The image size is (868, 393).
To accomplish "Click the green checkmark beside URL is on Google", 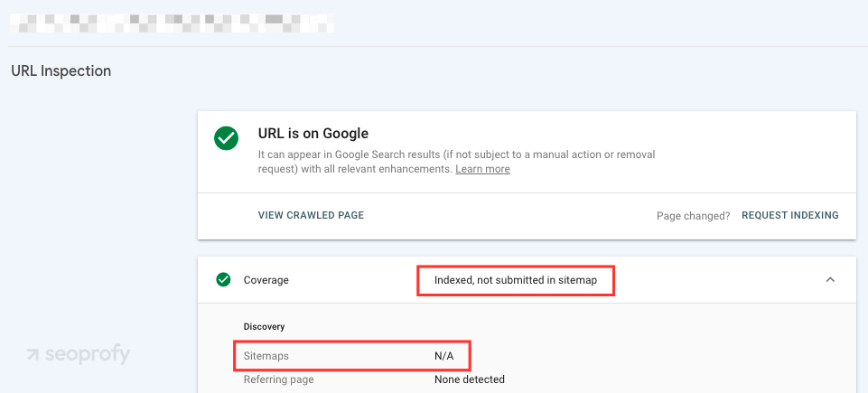I will (227, 138).
